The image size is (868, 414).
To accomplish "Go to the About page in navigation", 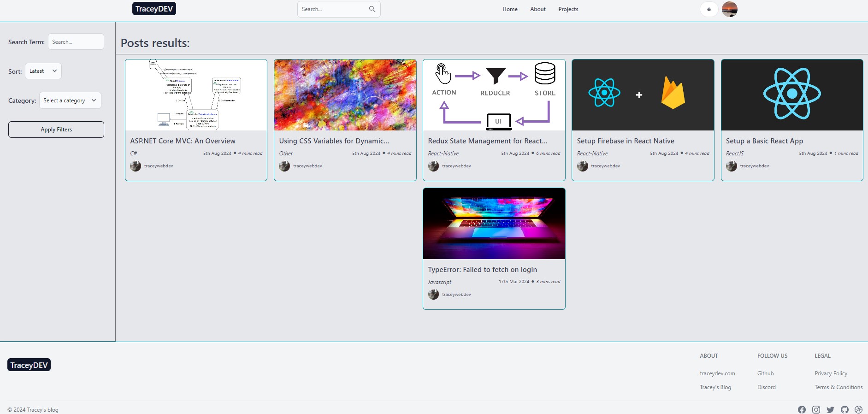I will click(x=537, y=9).
